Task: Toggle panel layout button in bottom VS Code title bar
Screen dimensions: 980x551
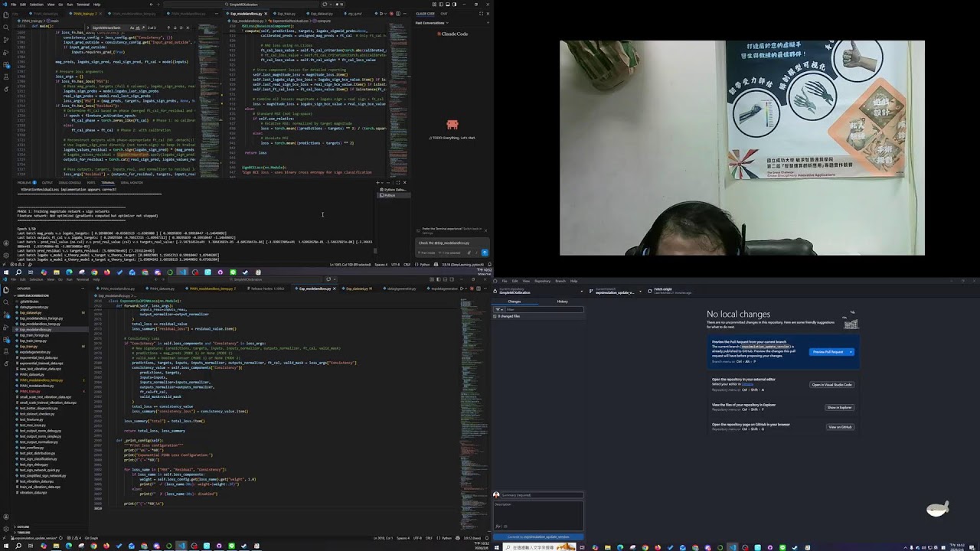Action: coord(445,279)
